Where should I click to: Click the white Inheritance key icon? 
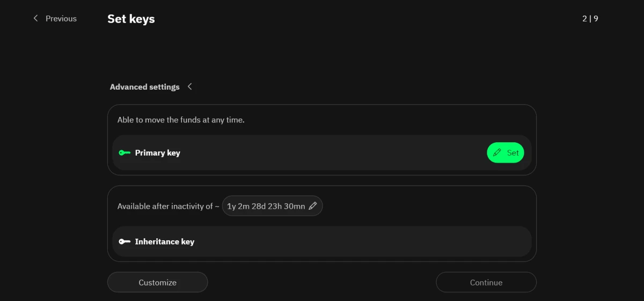click(125, 241)
